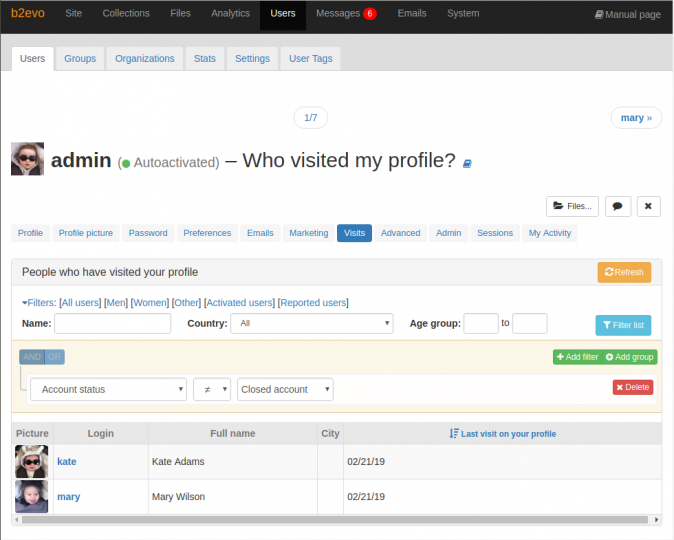Open the manual book icon beside title
This screenshot has height=540, width=674.
click(467, 163)
